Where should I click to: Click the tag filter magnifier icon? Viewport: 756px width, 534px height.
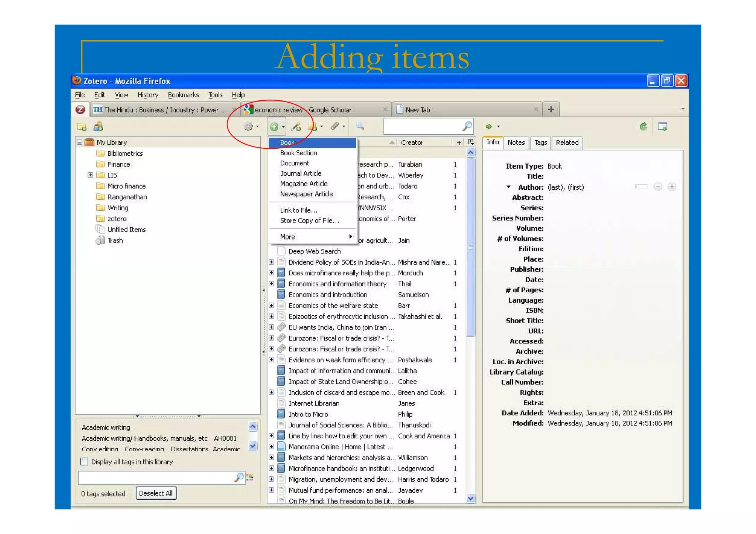click(x=239, y=477)
